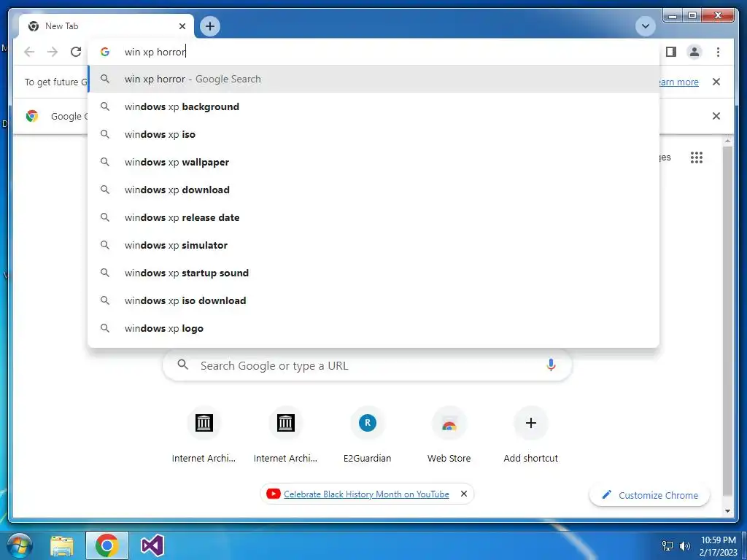
Task: Dismiss the update notice infobar
Action: [716, 82]
